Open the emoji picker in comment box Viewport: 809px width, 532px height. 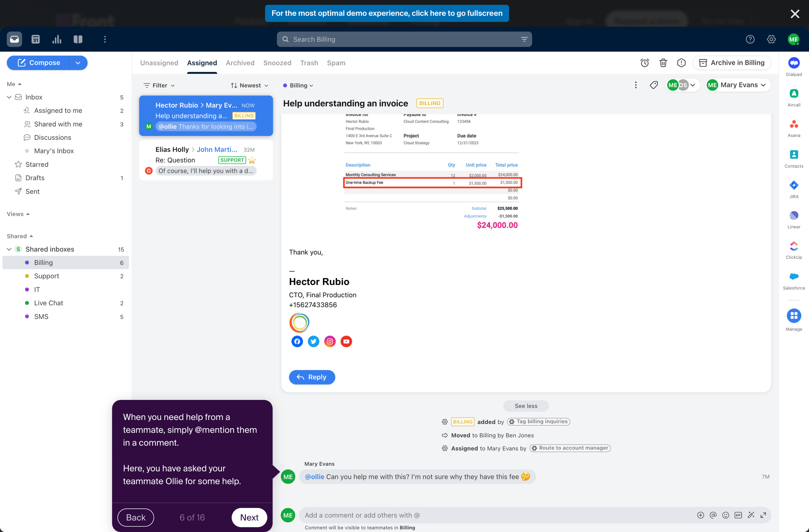(725, 515)
